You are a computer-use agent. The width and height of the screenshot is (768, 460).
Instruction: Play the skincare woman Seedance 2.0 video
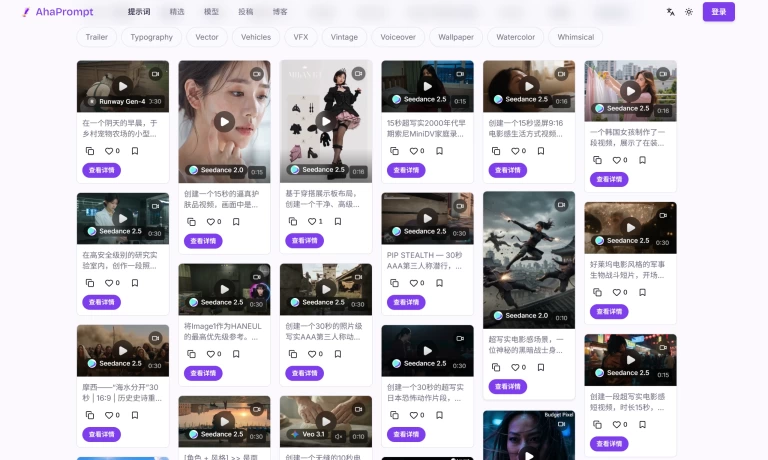click(x=224, y=121)
